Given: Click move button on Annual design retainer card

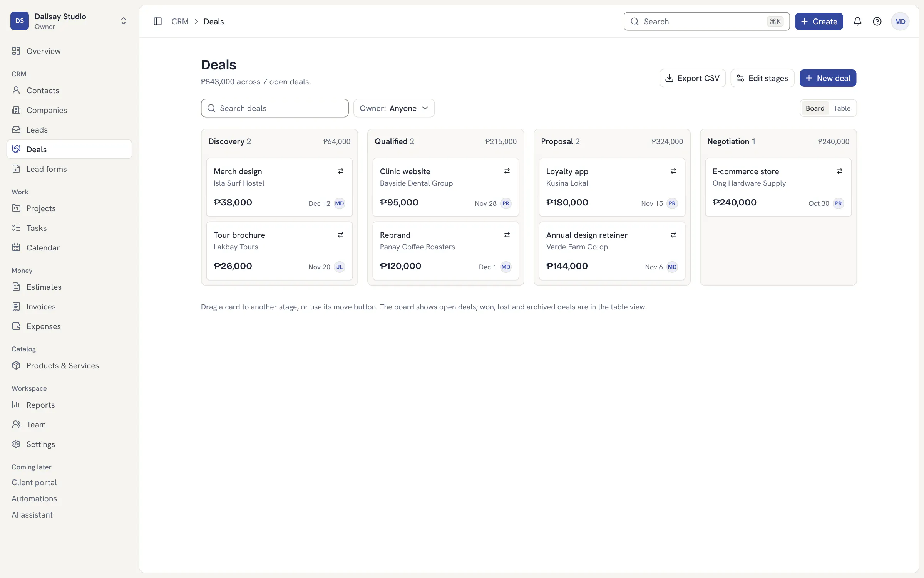Looking at the screenshot, I should point(673,235).
